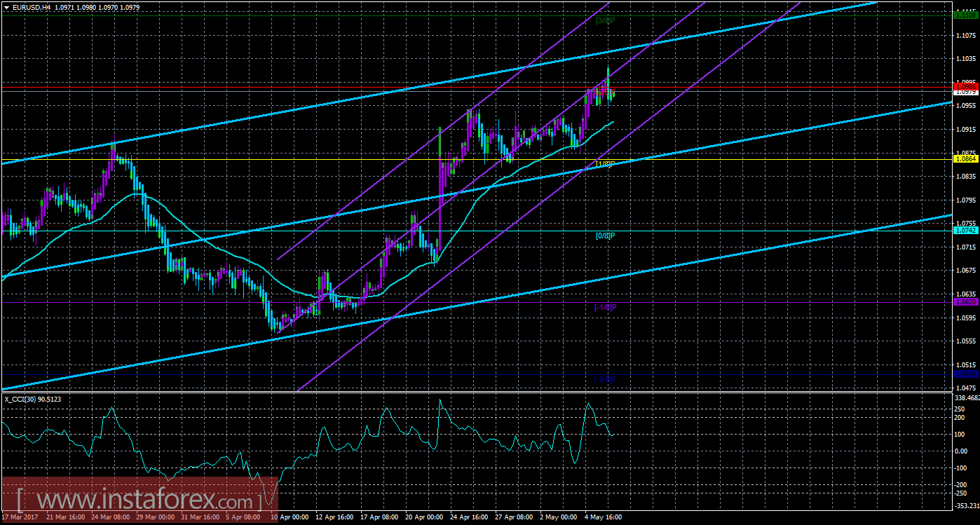
Task: Open the chart menu arrow beside EURUSD,H4
Action: (x=6, y=6)
